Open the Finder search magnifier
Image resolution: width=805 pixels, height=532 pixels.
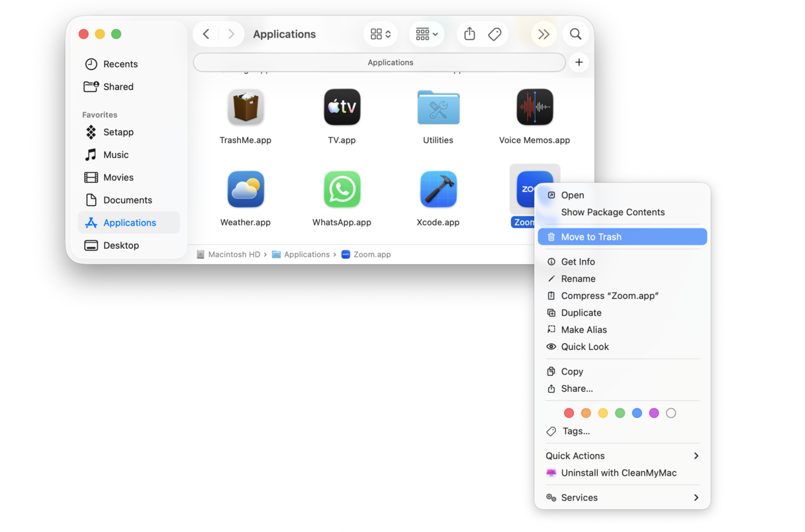(576, 34)
